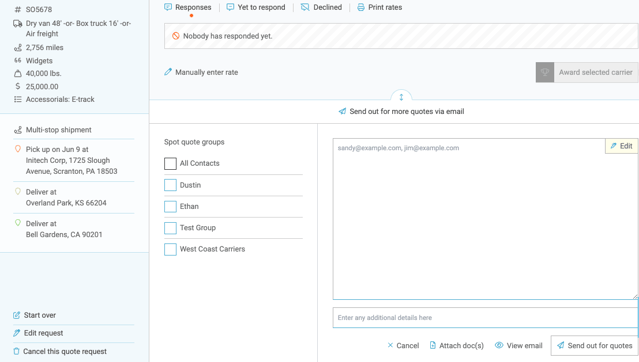Screen dimensions: 639x362
Task: Click the route icon beside Multi-stop shipment
Action: (18, 130)
